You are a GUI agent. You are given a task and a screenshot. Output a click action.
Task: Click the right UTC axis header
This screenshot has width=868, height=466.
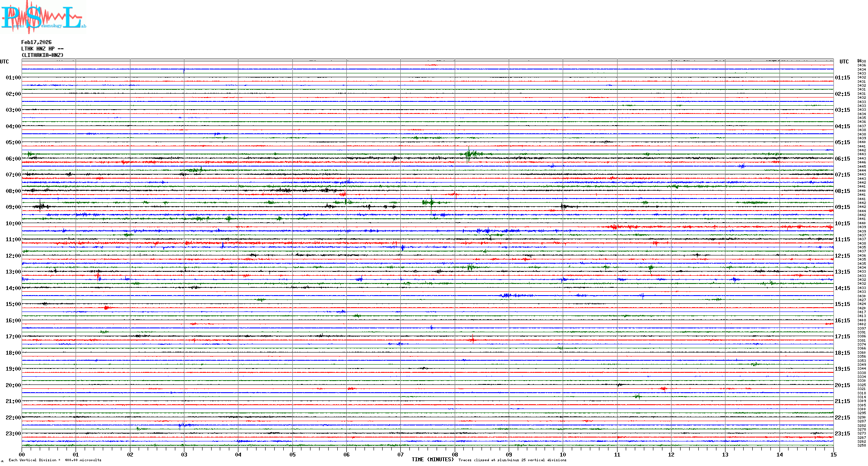[844, 62]
